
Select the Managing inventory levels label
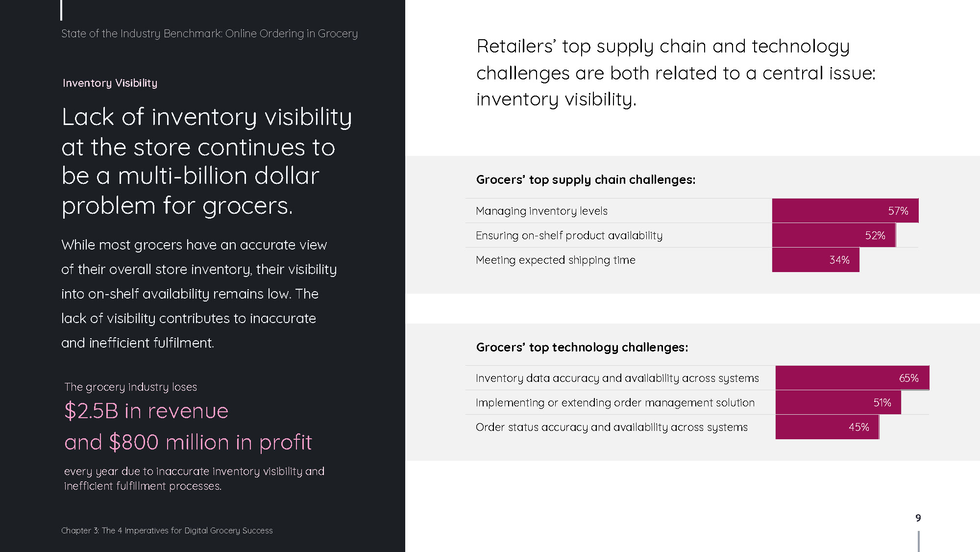coord(541,211)
